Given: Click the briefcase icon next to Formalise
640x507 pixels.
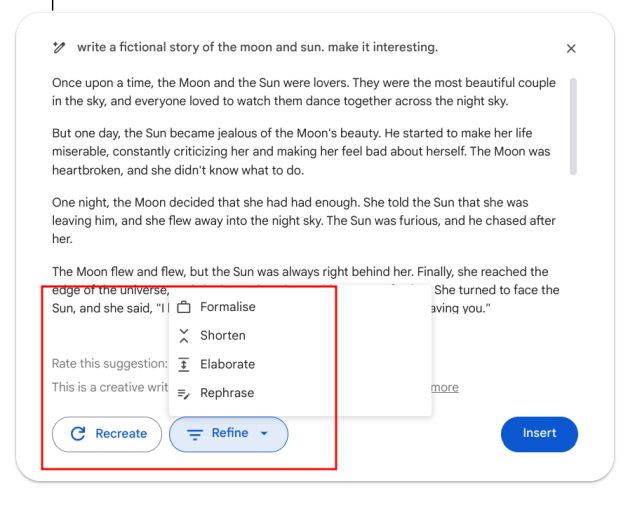Looking at the screenshot, I should tap(184, 307).
